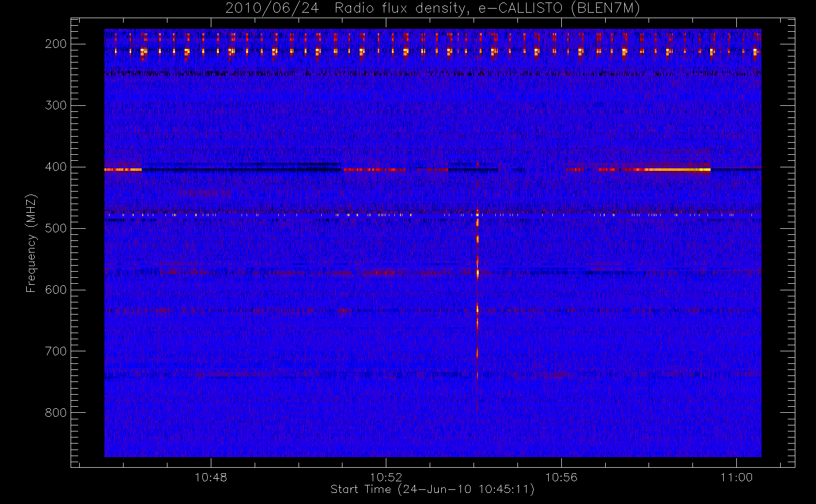Click the 10:48 time tick label
This screenshot has height=504, width=816.
pyautogui.click(x=211, y=477)
